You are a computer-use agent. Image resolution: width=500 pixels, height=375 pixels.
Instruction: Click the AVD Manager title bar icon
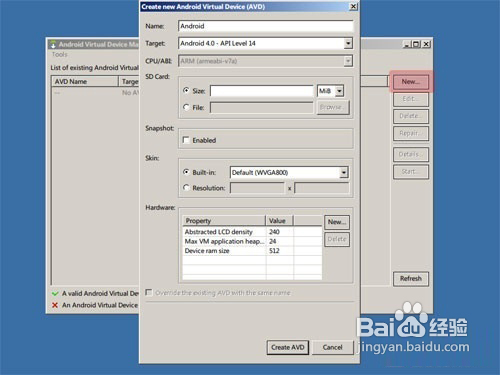coord(53,44)
